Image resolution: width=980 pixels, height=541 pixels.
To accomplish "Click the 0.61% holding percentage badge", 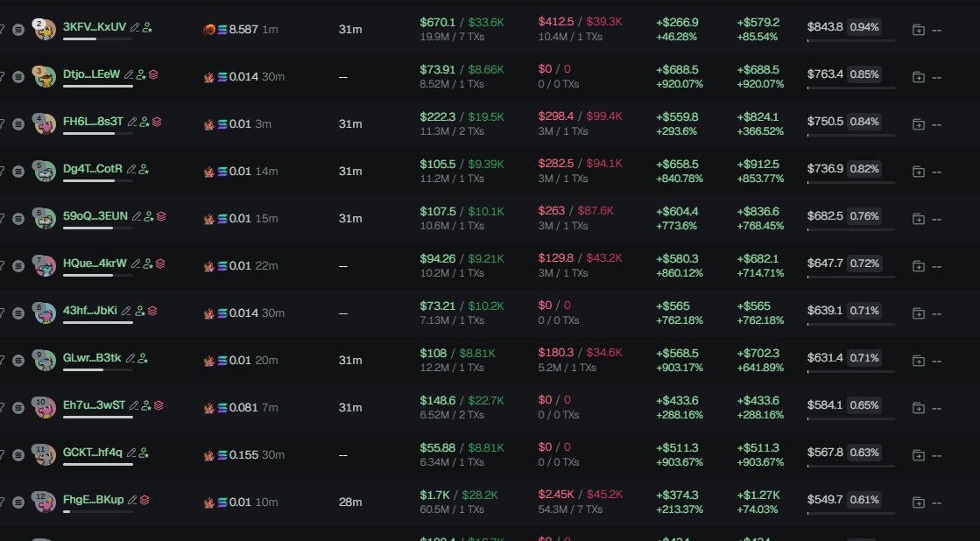I will 864,500.
